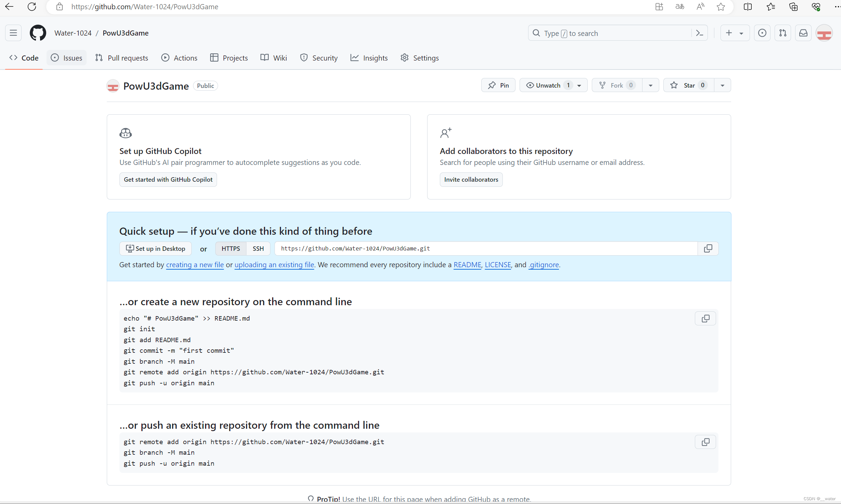The width and height of the screenshot is (841, 504).
Task: Open the command palette icon in search
Action: (x=699, y=33)
